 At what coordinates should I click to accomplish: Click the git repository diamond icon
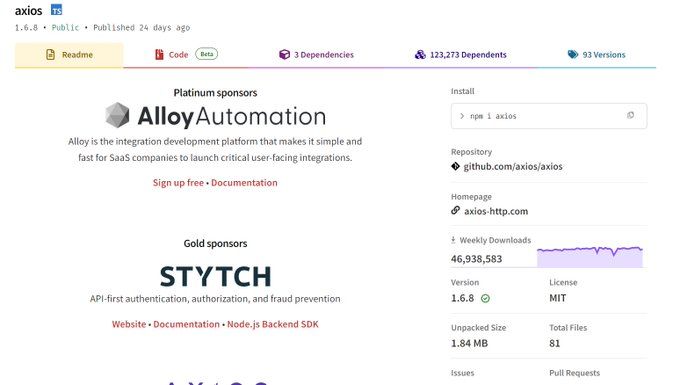tap(455, 166)
